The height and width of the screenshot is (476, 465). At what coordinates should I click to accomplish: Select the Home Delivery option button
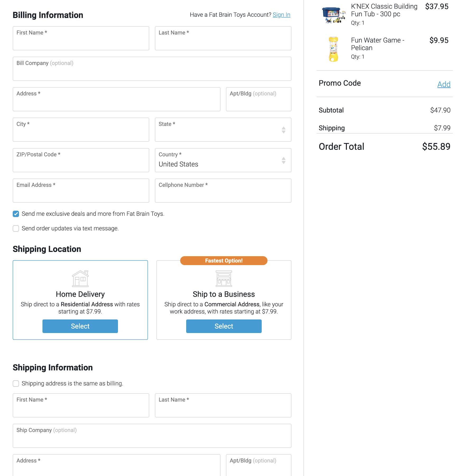point(80,326)
